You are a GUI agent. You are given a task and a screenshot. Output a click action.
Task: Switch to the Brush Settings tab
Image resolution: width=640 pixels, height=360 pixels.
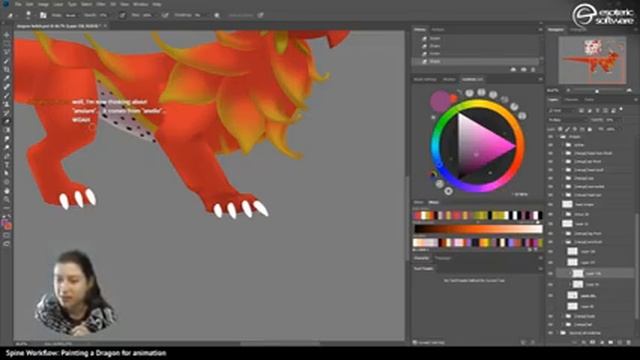pos(425,79)
